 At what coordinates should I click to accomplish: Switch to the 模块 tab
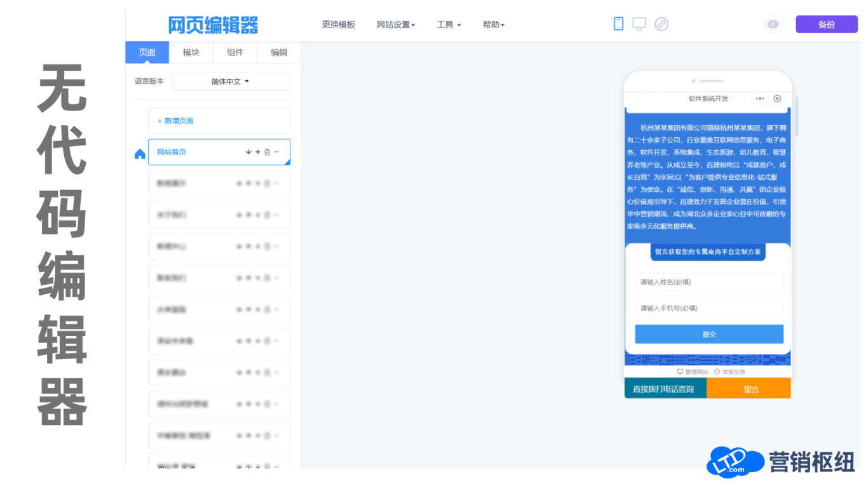point(191,53)
